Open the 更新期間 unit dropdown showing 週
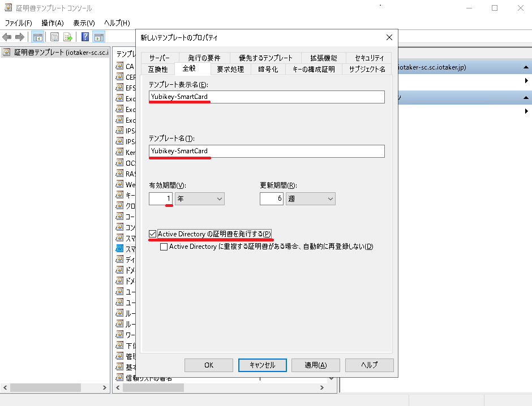Viewport: 532px width, 406px height. point(310,198)
